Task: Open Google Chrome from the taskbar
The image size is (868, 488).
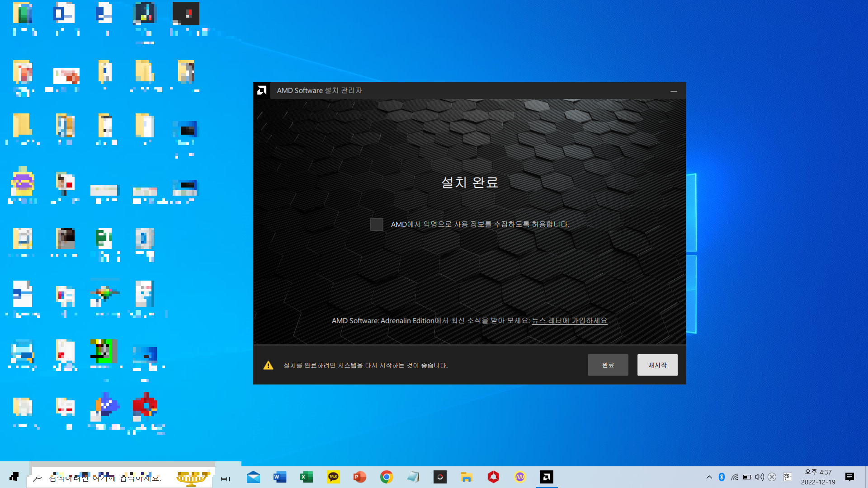Action: [387, 477]
